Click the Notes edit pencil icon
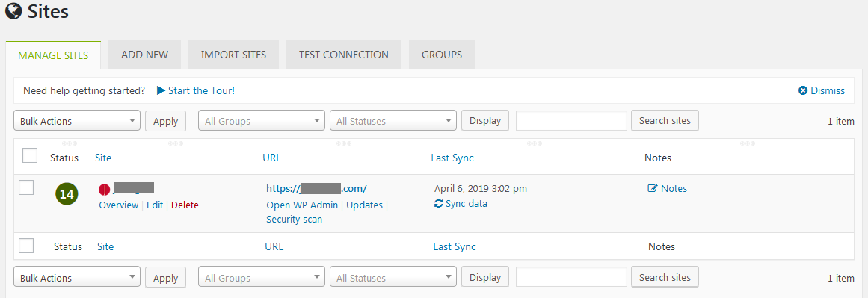Image resolution: width=868 pixels, height=298 pixels. [x=652, y=188]
